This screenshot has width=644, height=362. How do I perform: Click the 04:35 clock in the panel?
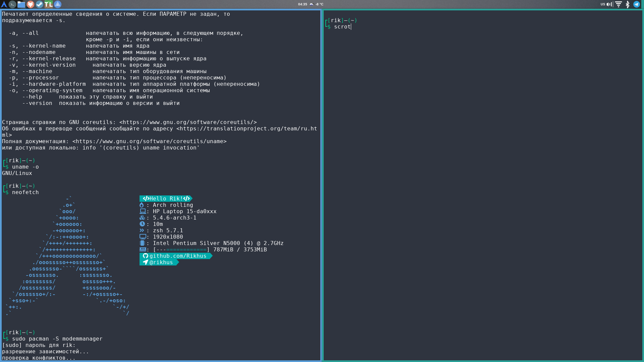(303, 4)
